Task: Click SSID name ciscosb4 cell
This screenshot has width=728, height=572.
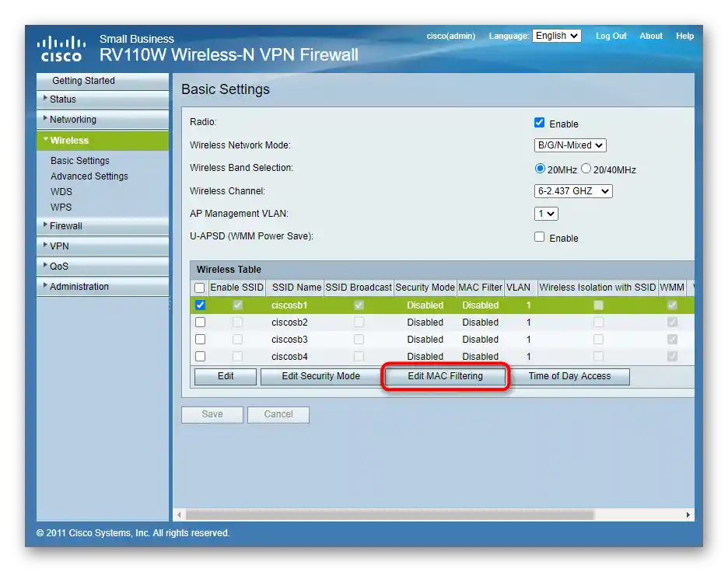Action: coord(289,357)
